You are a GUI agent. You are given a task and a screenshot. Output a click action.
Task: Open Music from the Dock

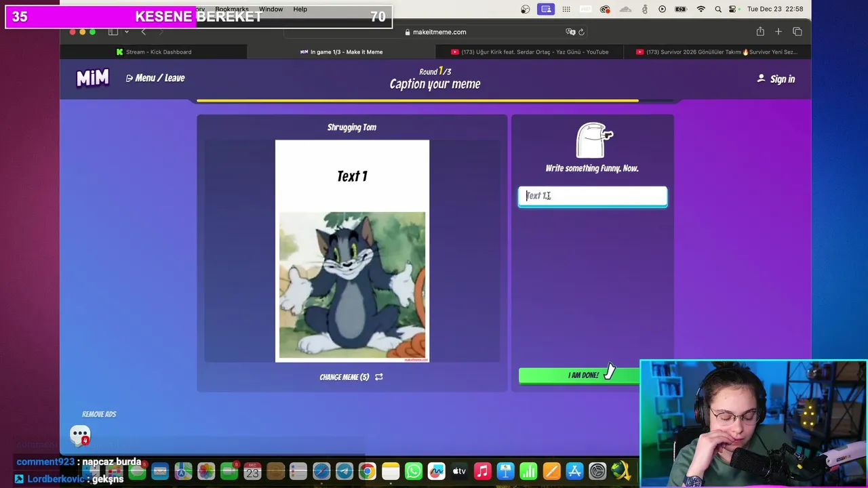(482, 471)
